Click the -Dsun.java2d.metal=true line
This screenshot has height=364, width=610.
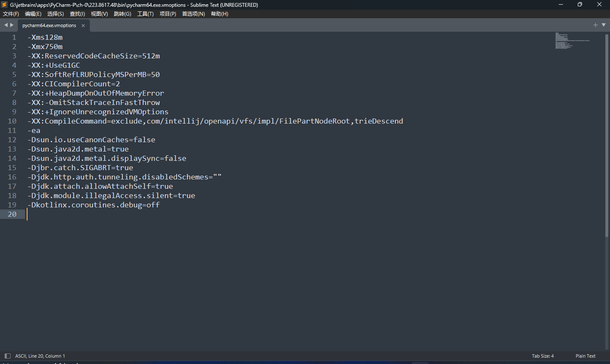coord(78,149)
